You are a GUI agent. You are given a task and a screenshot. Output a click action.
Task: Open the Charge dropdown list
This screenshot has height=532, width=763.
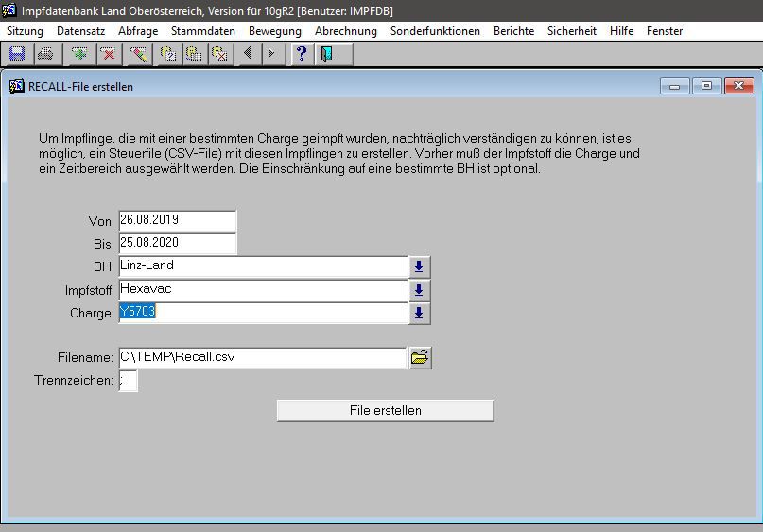click(x=419, y=313)
